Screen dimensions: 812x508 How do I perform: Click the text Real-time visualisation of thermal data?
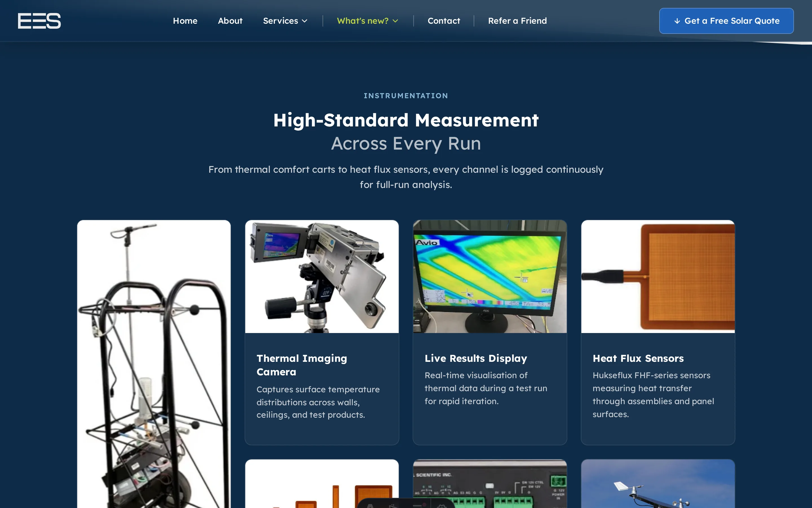tap(486, 388)
